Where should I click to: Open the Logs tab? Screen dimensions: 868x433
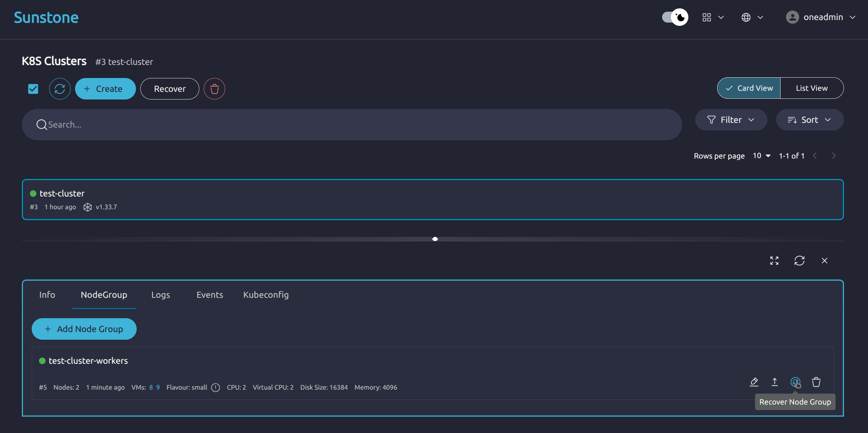(x=161, y=294)
